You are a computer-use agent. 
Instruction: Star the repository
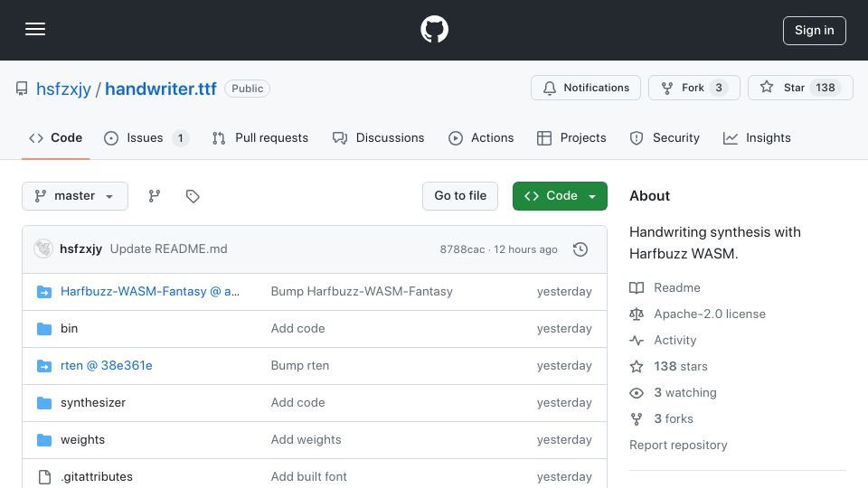[800, 88]
